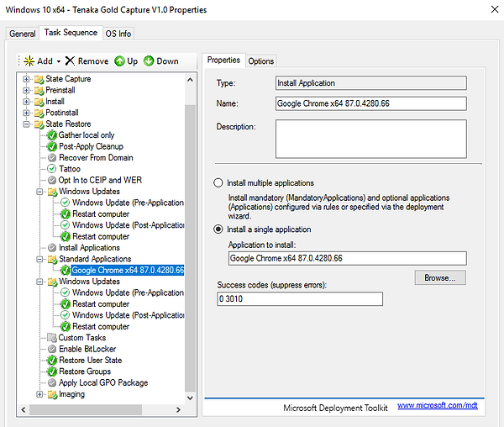Viewport: 504px width, 427px height.
Task: Collapse the State Restore group
Action: click(26, 124)
